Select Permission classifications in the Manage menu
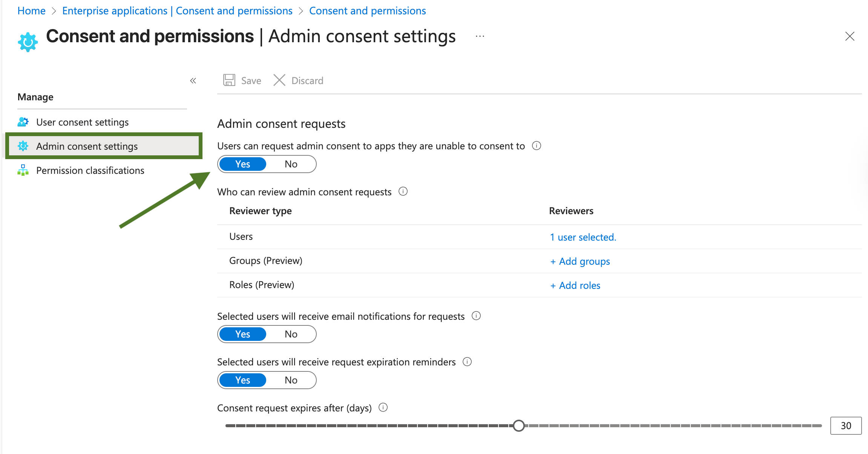The image size is (868, 454). (x=90, y=170)
